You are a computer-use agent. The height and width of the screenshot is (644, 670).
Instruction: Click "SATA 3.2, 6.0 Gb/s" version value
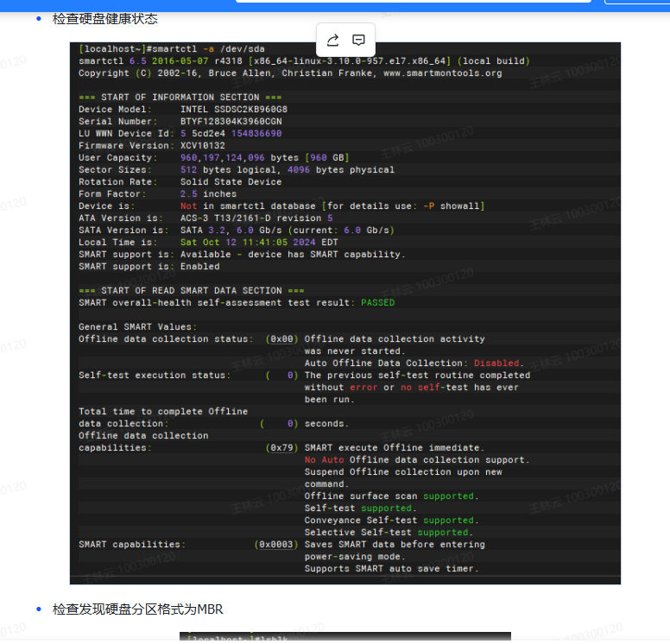pos(231,230)
